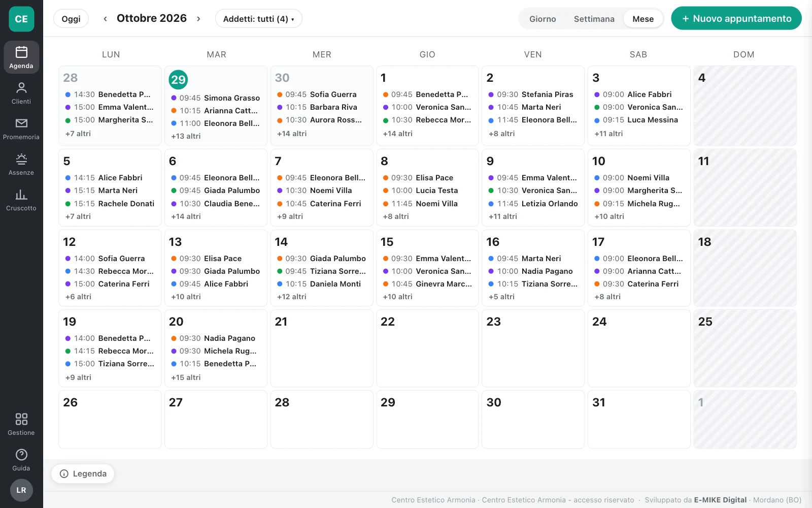Open 09:15 Luca Messina appointment
812x508 pixels.
[x=639, y=120]
